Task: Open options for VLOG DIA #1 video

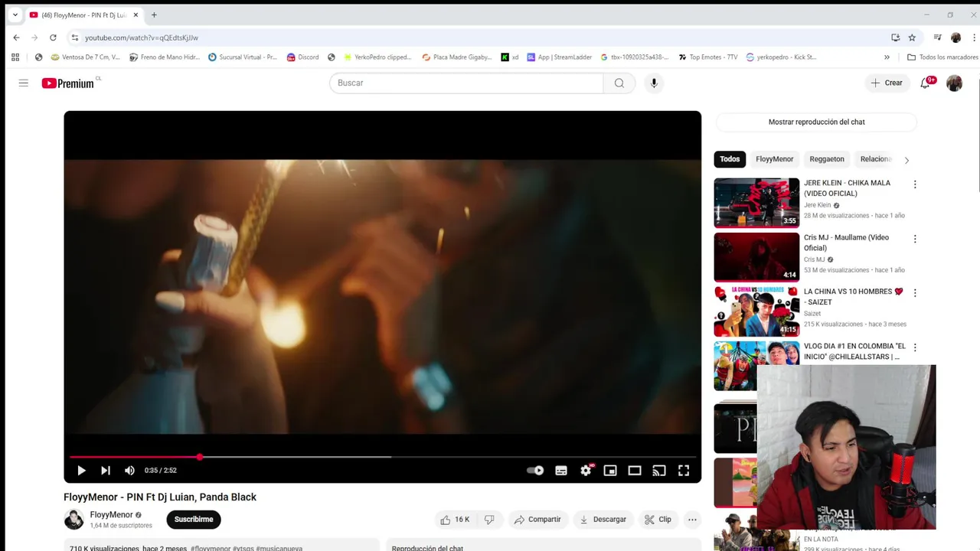Action: click(x=914, y=347)
